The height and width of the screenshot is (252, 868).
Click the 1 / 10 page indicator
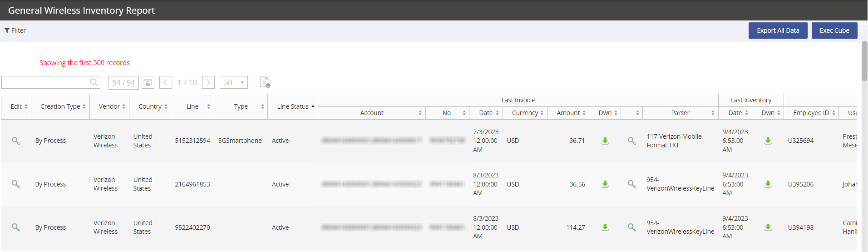pyautogui.click(x=187, y=82)
